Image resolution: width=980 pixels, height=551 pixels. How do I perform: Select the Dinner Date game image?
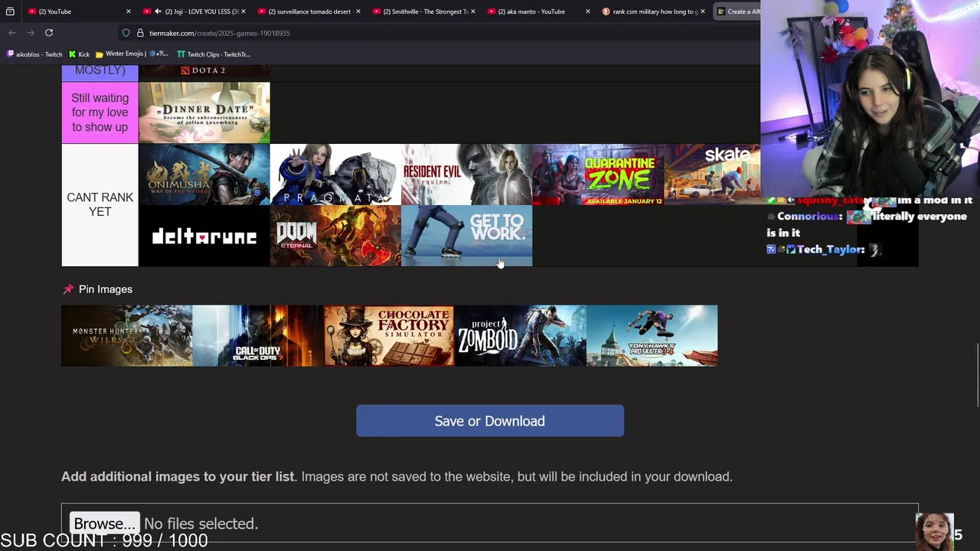click(204, 113)
